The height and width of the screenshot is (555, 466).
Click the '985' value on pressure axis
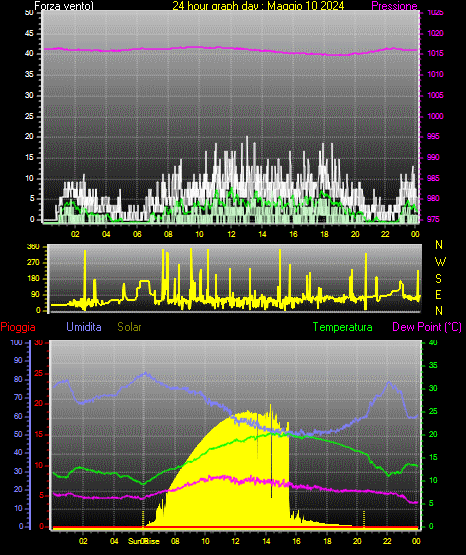point(433,178)
